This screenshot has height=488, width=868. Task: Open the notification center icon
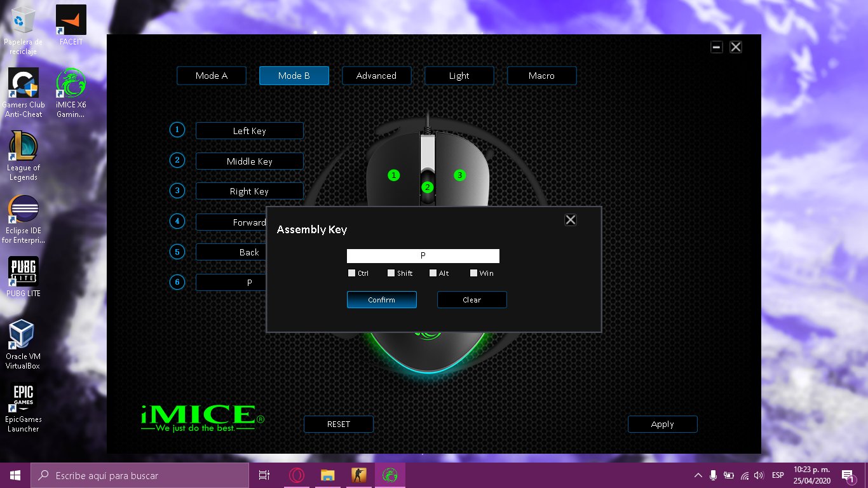848,475
